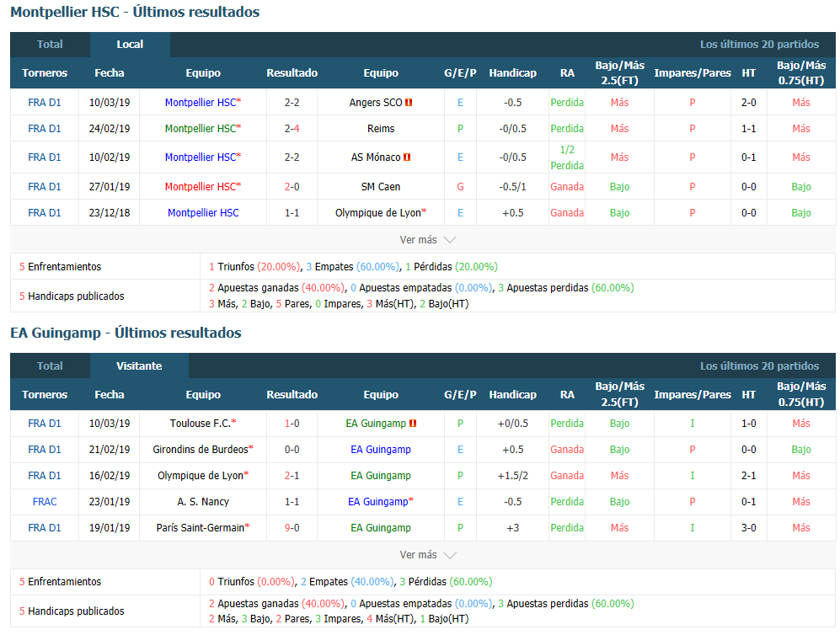Click the Impares/Pares header in Montpellier table

[x=693, y=72]
